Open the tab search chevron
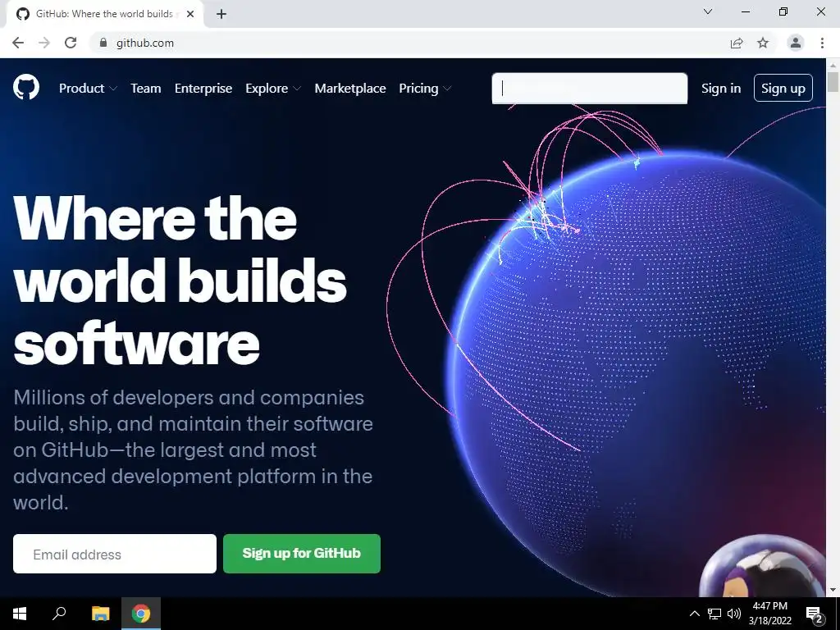This screenshot has width=840, height=630. click(x=708, y=11)
